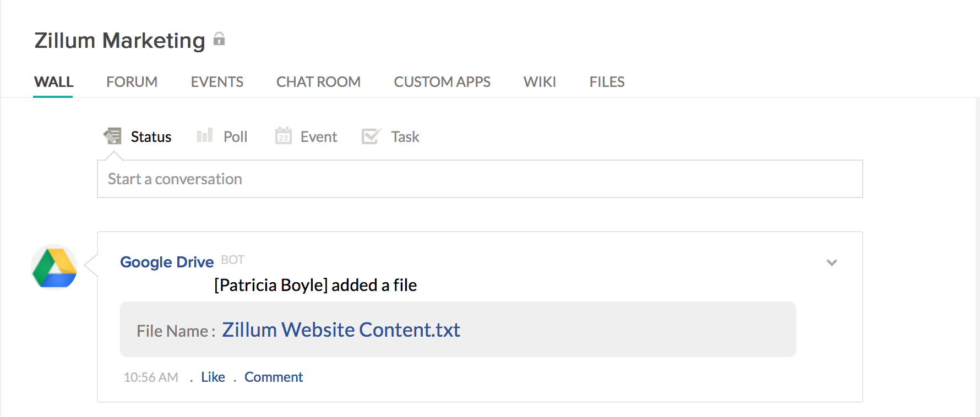
Task: Switch to the FILES tab
Action: [607, 82]
